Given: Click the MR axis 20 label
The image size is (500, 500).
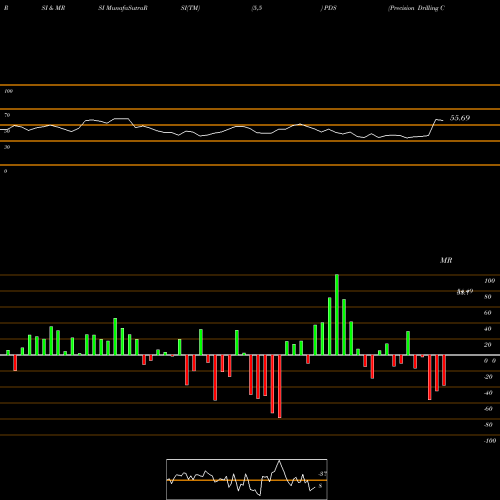Looking at the screenshot, I should pos(488,345).
